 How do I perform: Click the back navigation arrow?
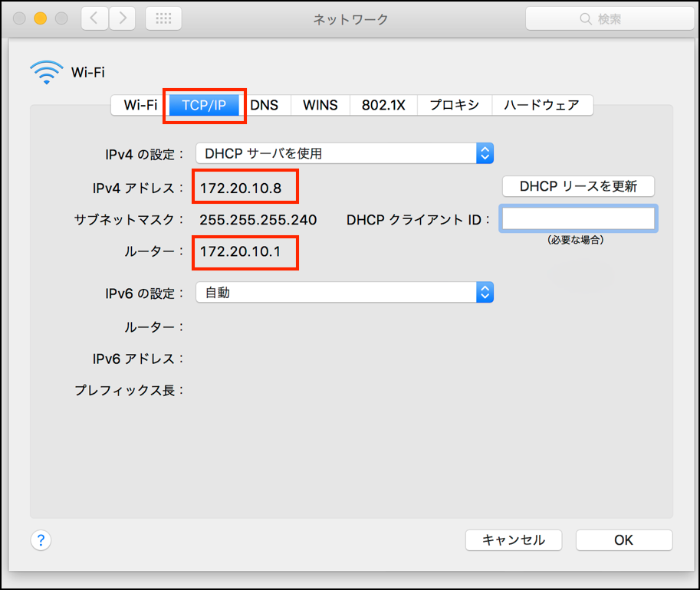(x=94, y=18)
